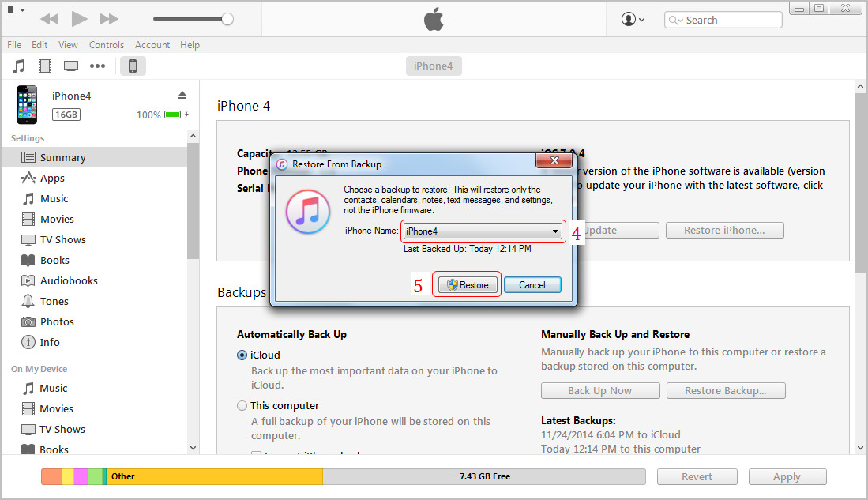The height and width of the screenshot is (500, 868).
Task: Click Restore button in Restore From Backup dialog
Action: pyautogui.click(x=468, y=284)
